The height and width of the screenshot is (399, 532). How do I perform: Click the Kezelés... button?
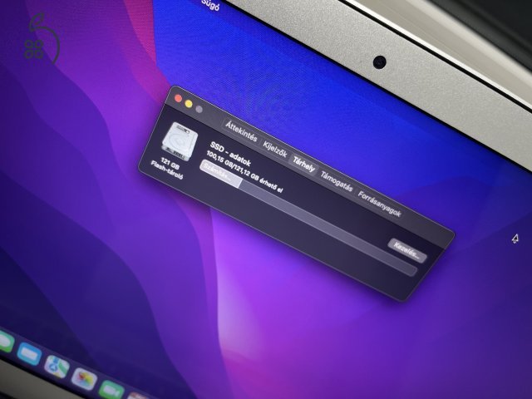click(407, 251)
